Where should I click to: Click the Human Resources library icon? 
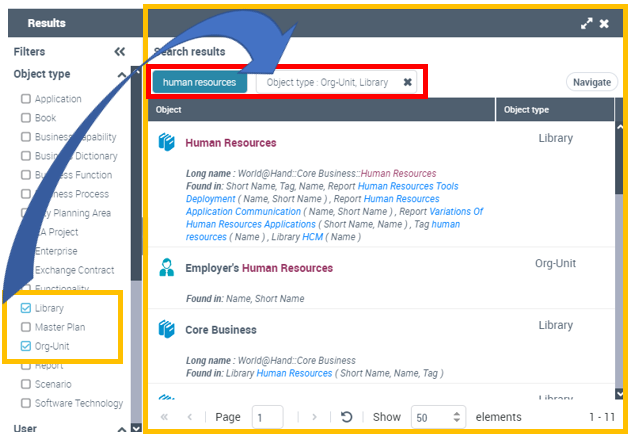pyautogui.click(x=167, y=143)
